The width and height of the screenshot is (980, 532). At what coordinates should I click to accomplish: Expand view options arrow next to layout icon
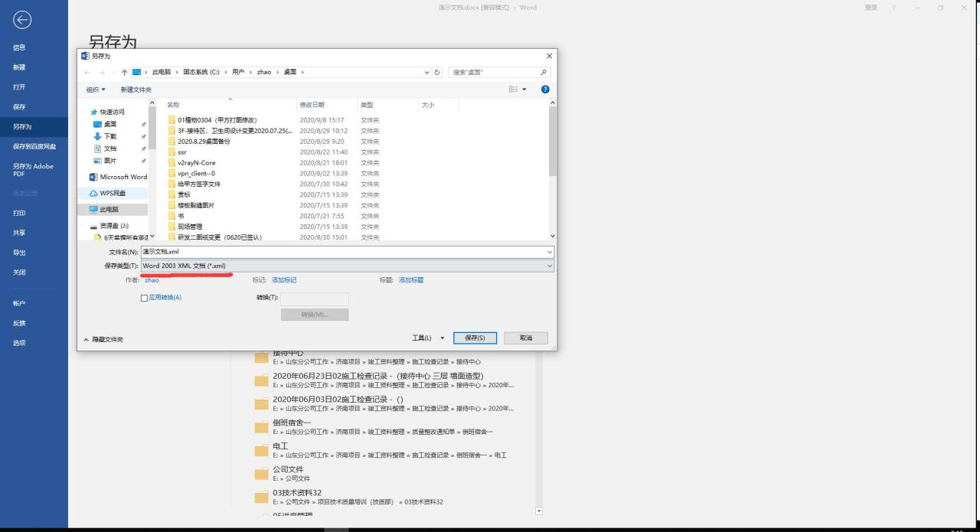click(524, 90)
